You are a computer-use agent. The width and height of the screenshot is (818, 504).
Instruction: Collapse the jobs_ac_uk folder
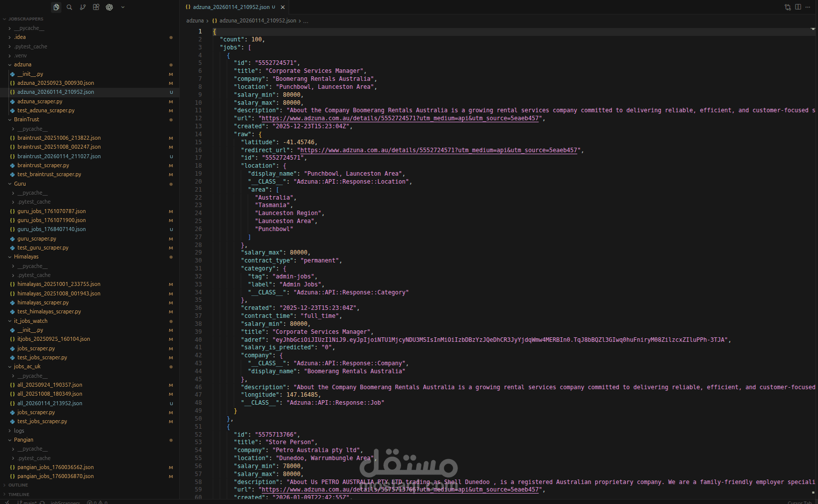(x=27, y=366)
